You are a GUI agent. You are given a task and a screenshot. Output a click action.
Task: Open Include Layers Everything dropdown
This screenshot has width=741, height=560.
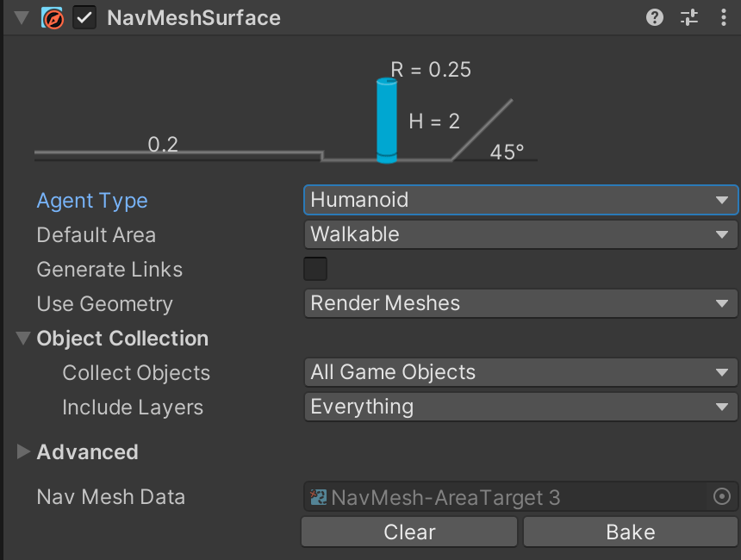click(520, 407)
